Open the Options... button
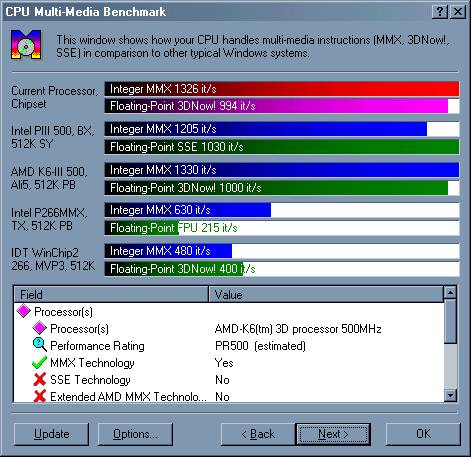Image resolution: width=471 pixels, height=457 pixels. (135, 434)
